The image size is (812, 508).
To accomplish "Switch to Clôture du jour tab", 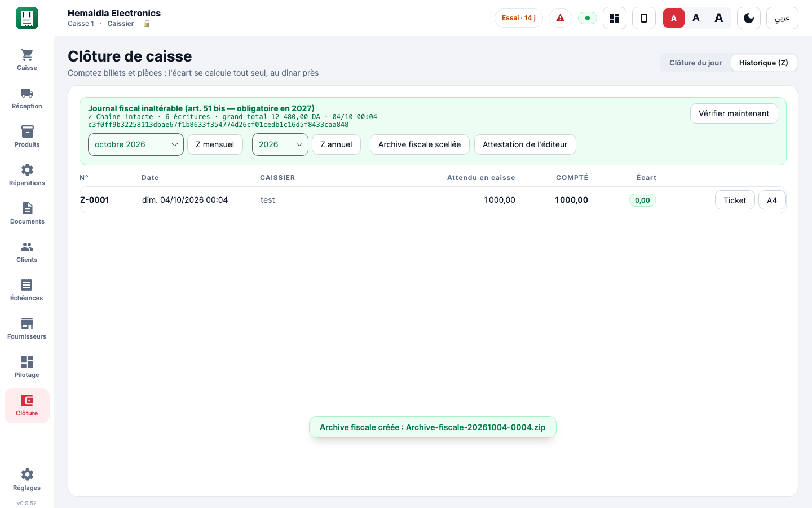I will pos(695,63).
